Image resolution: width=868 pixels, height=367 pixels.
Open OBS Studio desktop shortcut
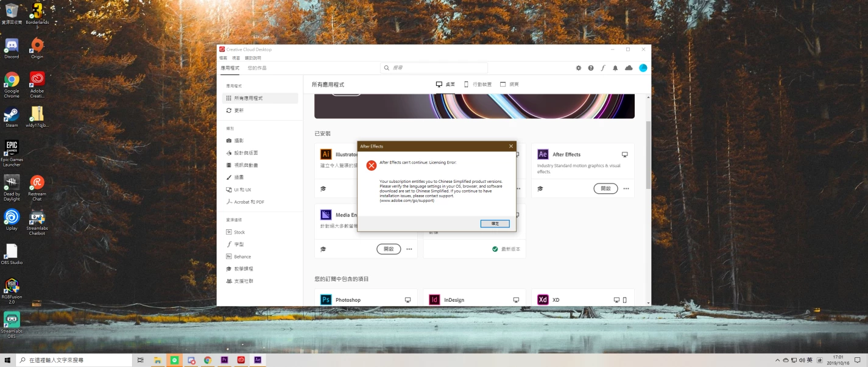(x=12, y=255)
